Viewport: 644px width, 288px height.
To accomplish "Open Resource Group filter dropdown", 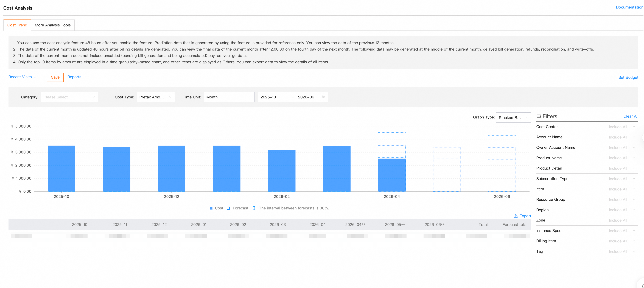I will (x=622, y=200).
